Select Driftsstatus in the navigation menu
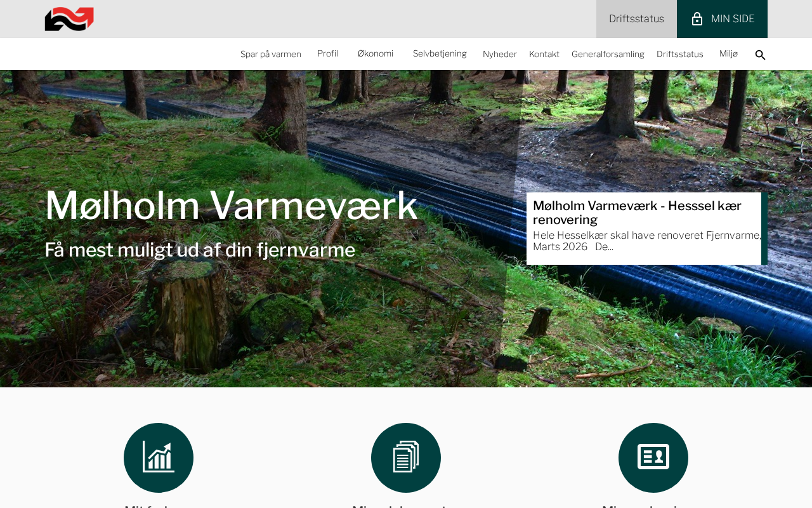 (680, 54)
